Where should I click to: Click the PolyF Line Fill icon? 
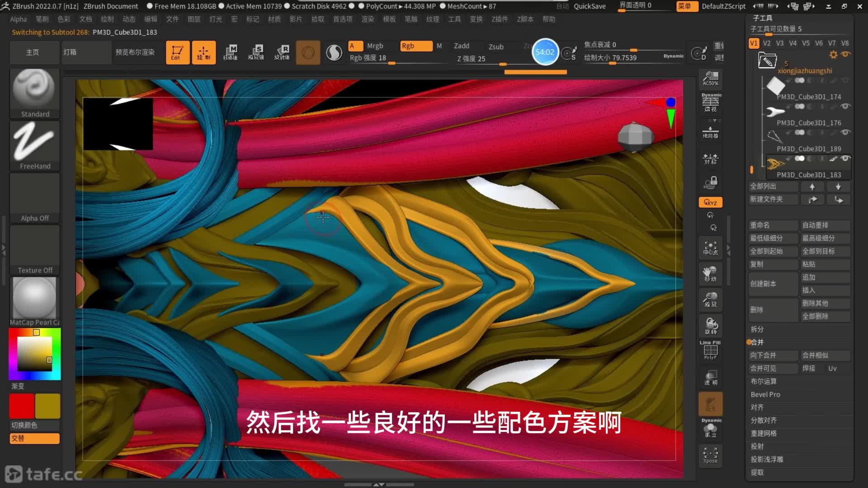[711, 351]
